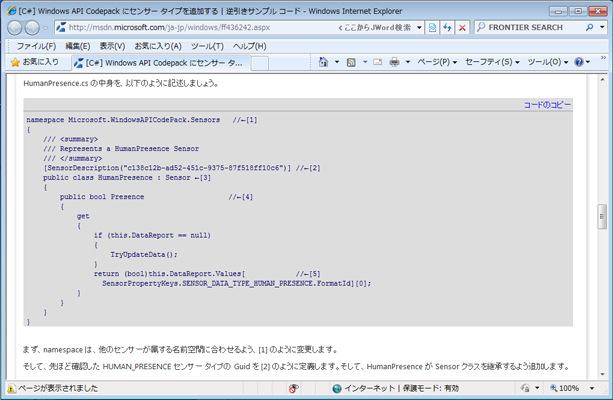Click the SENSOR_DATA_TYPE_HUMAN_PRESENCE code line

pos(237,283)
